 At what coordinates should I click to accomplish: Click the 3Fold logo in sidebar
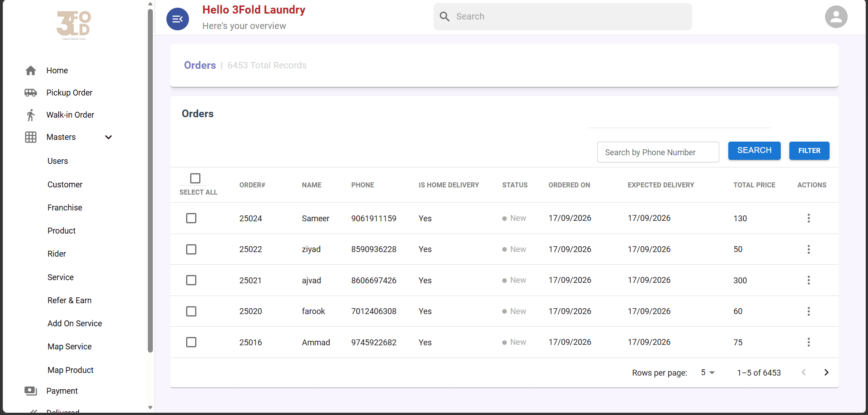74,25
